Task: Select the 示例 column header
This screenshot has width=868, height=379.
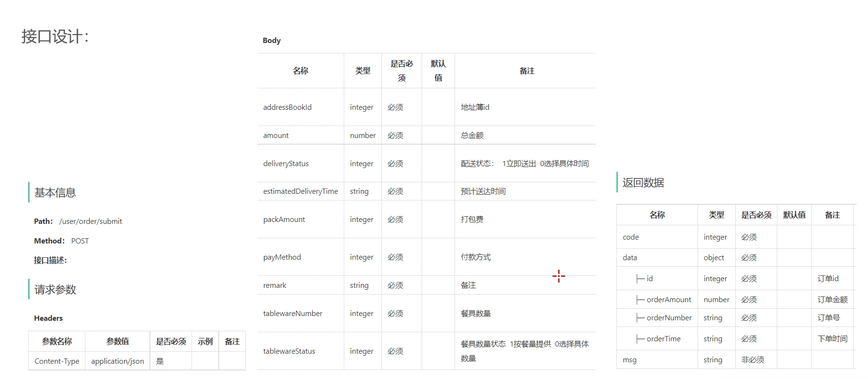Action: (205, 341)
